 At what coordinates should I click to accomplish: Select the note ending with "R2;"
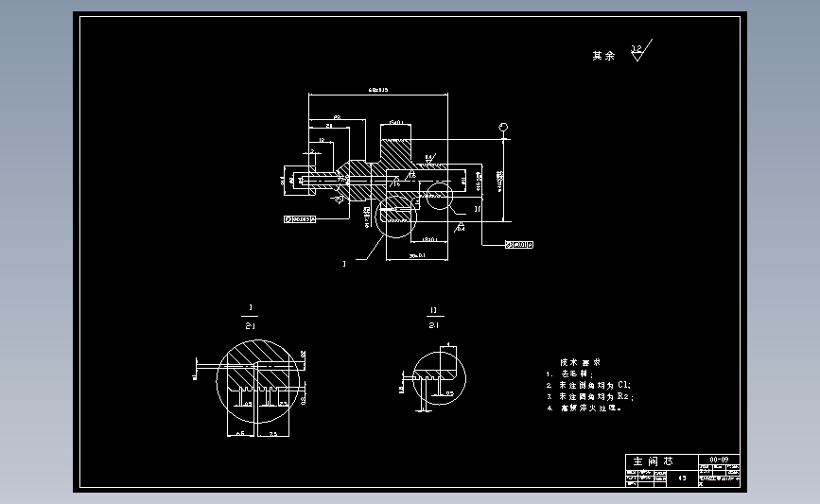(x=590, y=396)
